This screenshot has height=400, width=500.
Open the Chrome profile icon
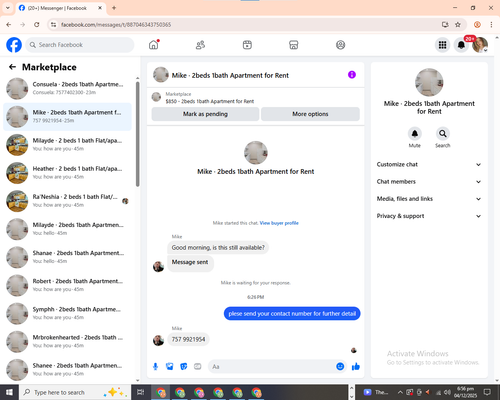click(x=477, y=24)
